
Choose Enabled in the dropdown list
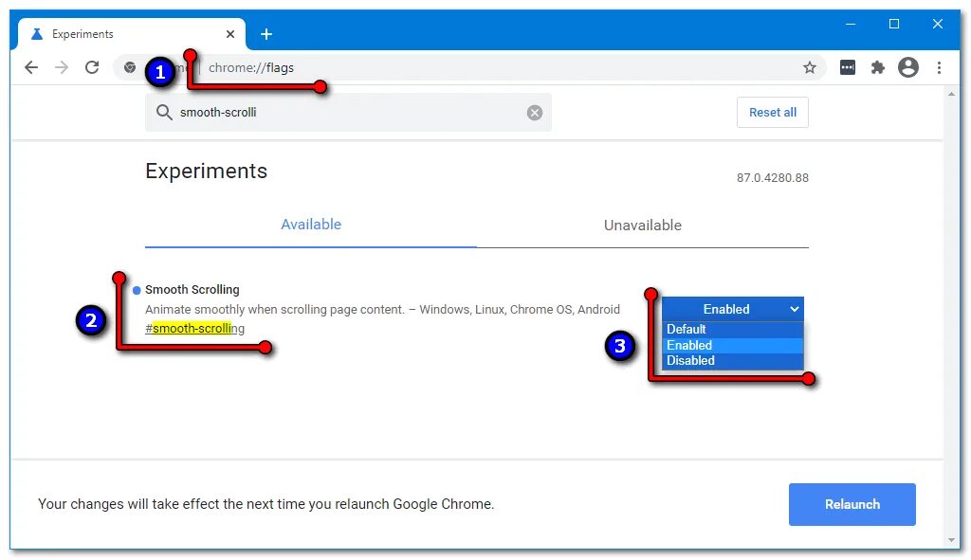point(733,345)
